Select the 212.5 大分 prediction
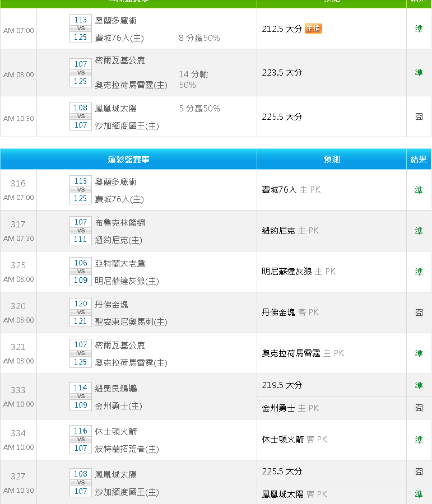 tap(282, 29)
